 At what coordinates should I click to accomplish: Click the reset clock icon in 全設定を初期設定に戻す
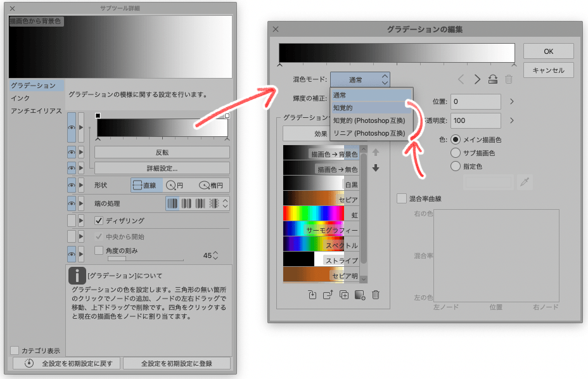point(29,363)
